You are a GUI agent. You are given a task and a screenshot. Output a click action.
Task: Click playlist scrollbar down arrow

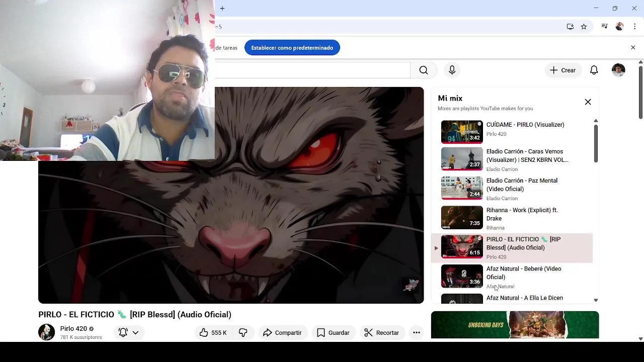coord(596,300)
